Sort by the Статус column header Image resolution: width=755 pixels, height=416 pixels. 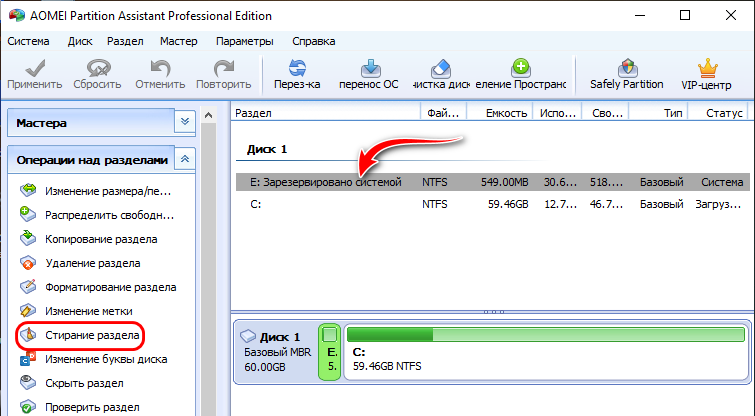(x=718, y=113)
